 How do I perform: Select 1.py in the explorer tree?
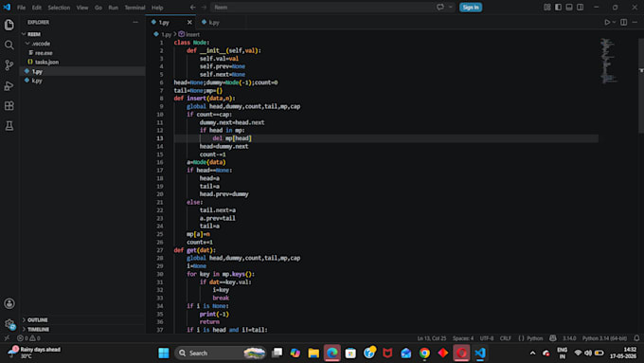click(37, 71)
